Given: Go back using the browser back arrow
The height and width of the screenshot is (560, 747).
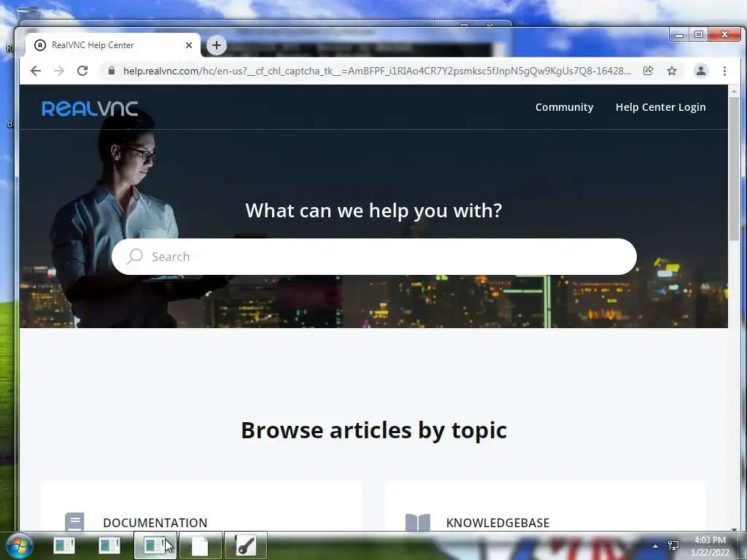Looking at the screenshot, I should point(36,71).
